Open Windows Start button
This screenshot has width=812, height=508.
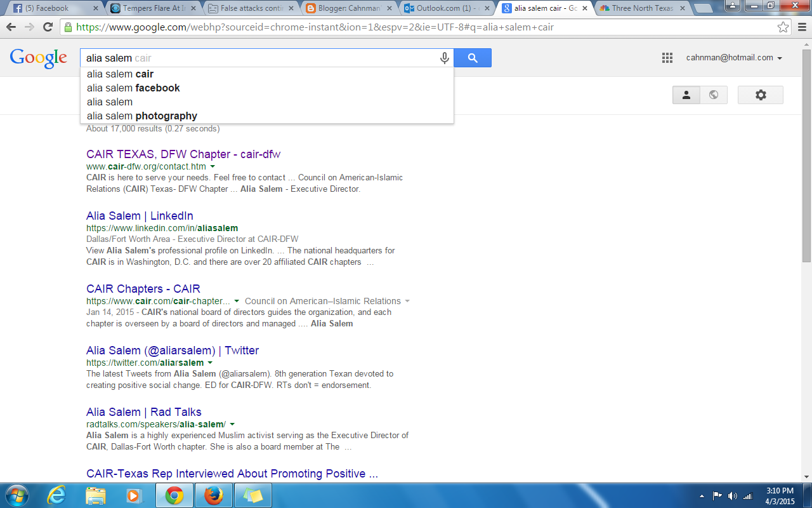[16, 495]
